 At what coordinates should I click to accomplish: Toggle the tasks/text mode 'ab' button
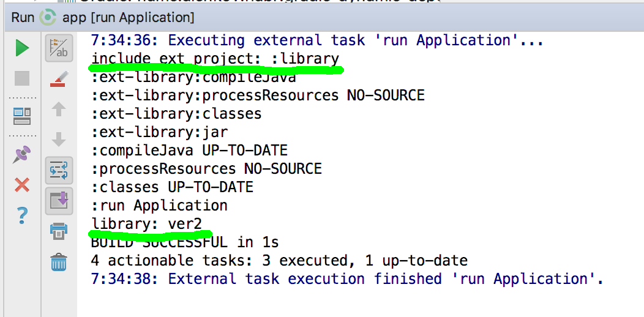click(59, 48)
